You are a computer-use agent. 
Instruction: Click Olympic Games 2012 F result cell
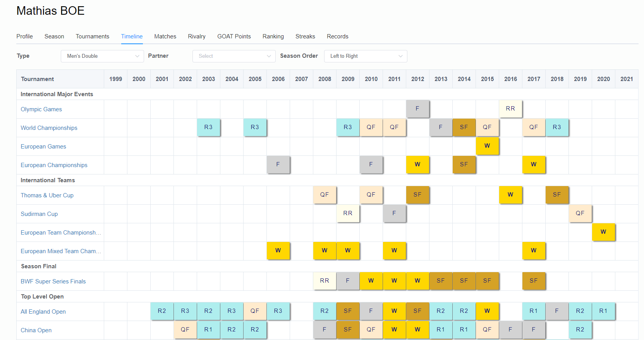click(417, 109)
